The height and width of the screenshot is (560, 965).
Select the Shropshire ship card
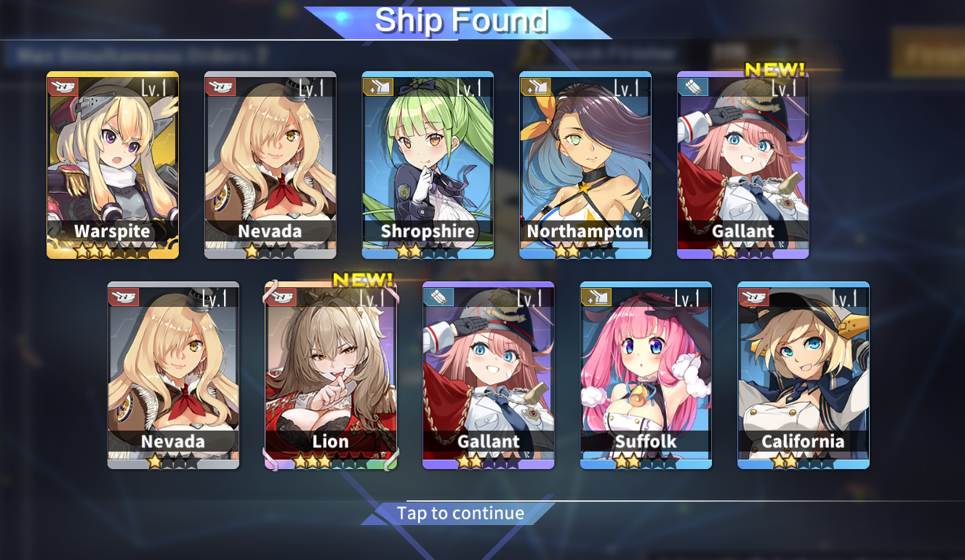428,165
